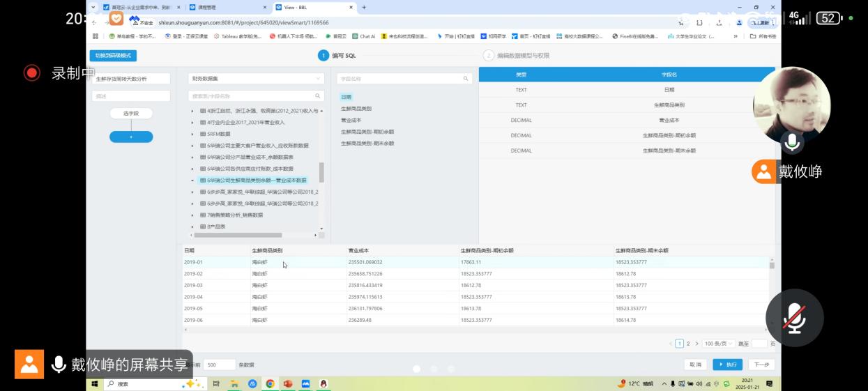
Task: Select the 日期 field in the field list
Action: (347, 97)
